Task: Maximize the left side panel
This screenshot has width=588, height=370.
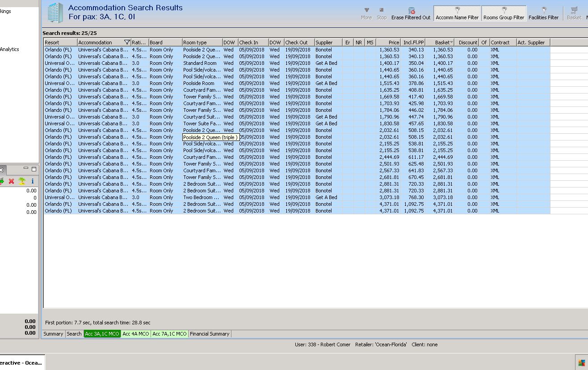Action: click(x=34, y=169)
